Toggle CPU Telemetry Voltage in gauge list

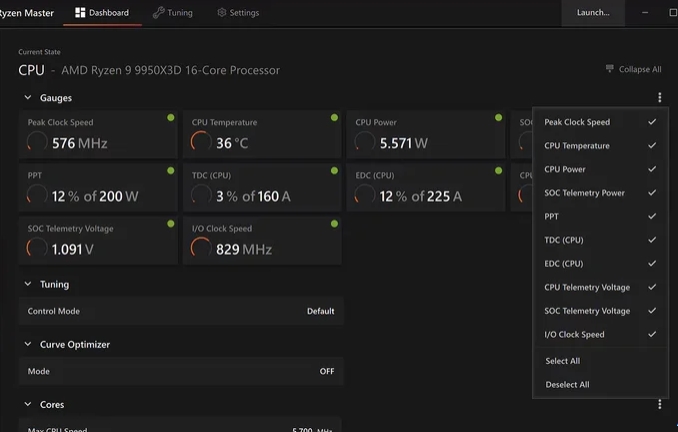pyautogui.click(x=600, y=287)
